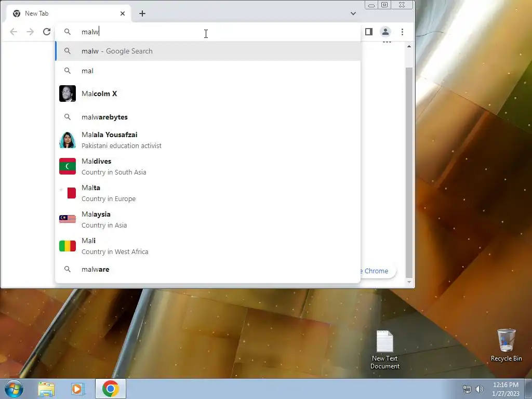
Task: Click the Show desktop strip
Action: point(528,389)
